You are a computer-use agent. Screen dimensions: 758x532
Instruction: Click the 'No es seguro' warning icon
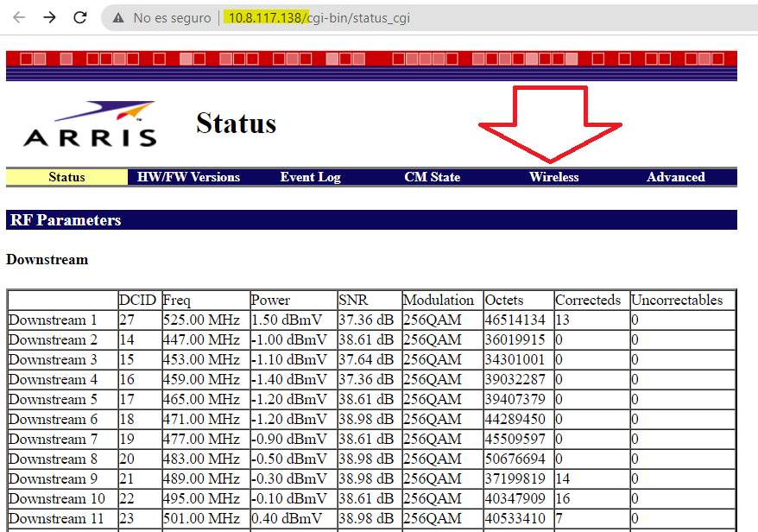(117, 16)
